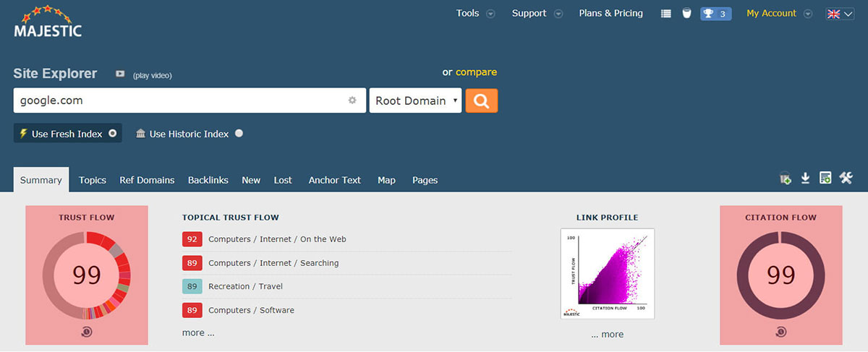Switch to the Topics tab
Image resolution: width=868 pixels, height=352 pixels.
tap(93, 180)
